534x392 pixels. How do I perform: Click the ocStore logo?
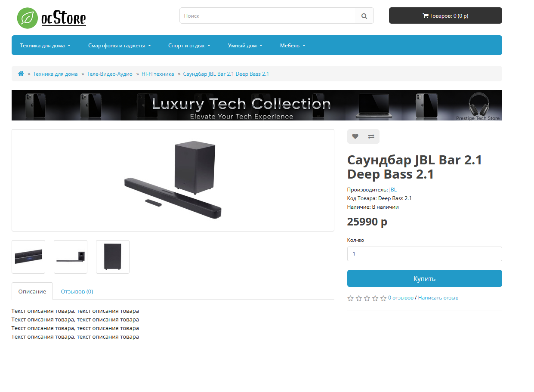(51, 18)
